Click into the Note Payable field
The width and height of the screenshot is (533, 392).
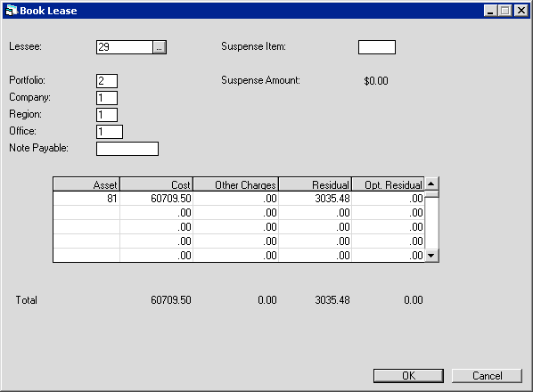(127, 149)
